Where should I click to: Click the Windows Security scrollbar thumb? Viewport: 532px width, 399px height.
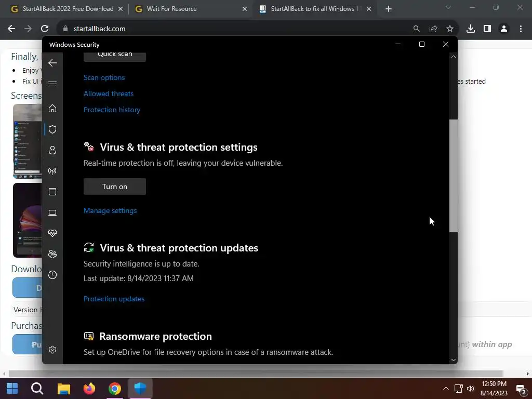point(453,176)
